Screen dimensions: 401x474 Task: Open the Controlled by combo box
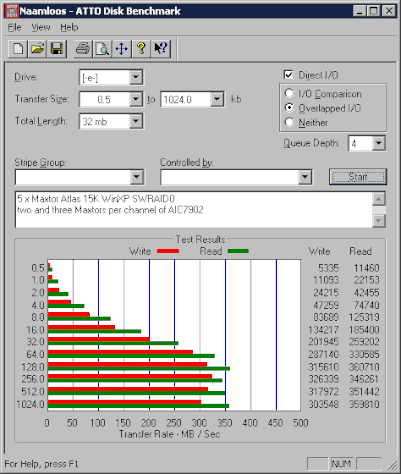coord(236,177)
